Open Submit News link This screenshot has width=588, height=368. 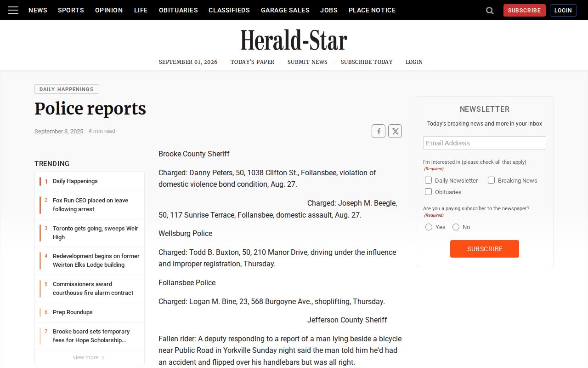307,62
